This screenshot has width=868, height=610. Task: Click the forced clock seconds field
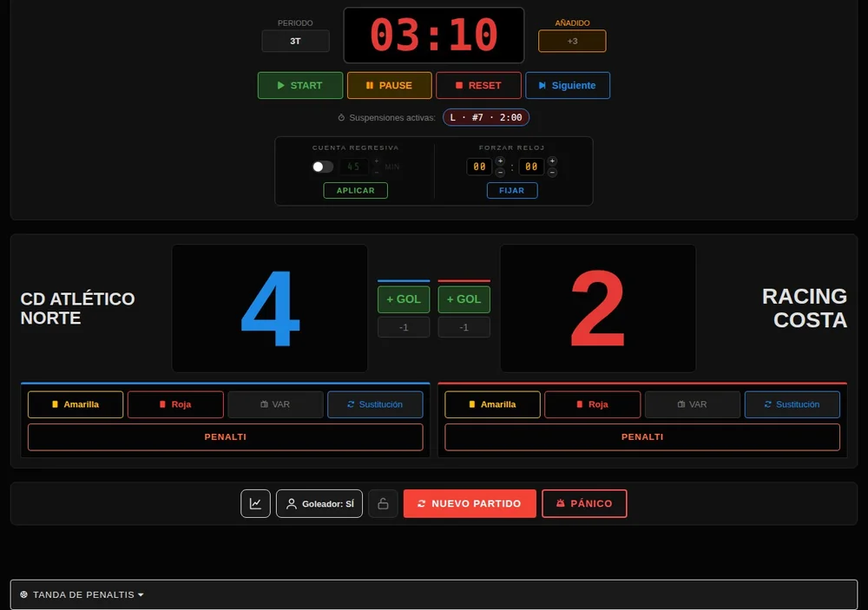(x=531, y=167)
